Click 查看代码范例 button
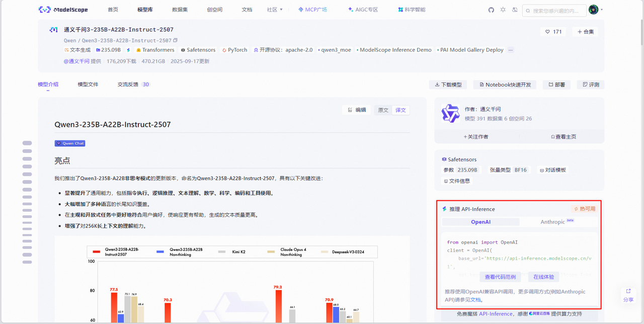Screen dimensions: 644x324 tap(500, 277)
